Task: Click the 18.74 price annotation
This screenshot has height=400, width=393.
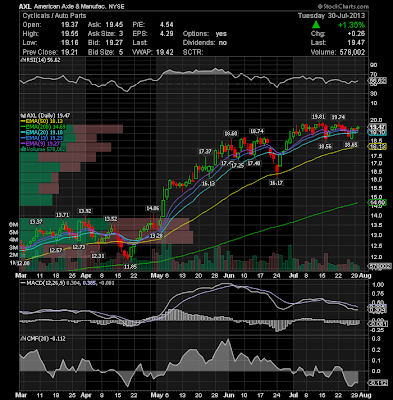Action: click(257, 131)
